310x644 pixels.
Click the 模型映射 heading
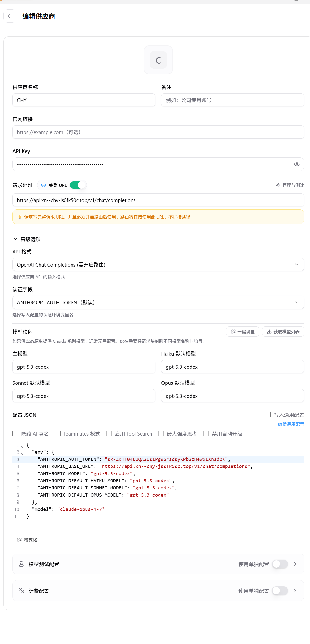(x=23, y=332)
